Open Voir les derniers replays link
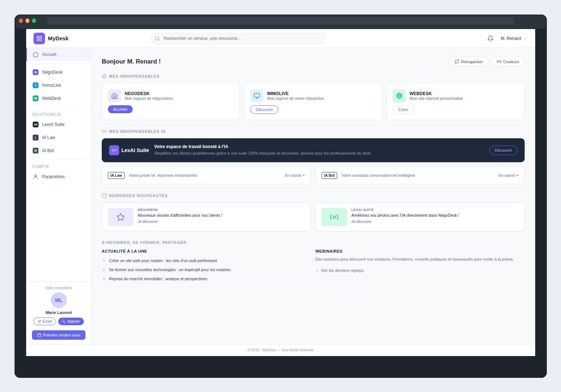 (340, 270)
